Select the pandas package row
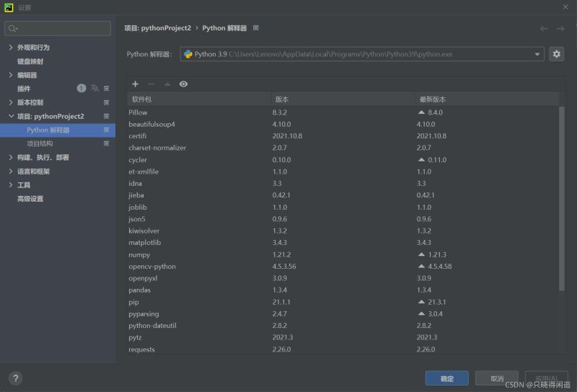The width and height of the screenshot is (577, 392). (343, 290)
